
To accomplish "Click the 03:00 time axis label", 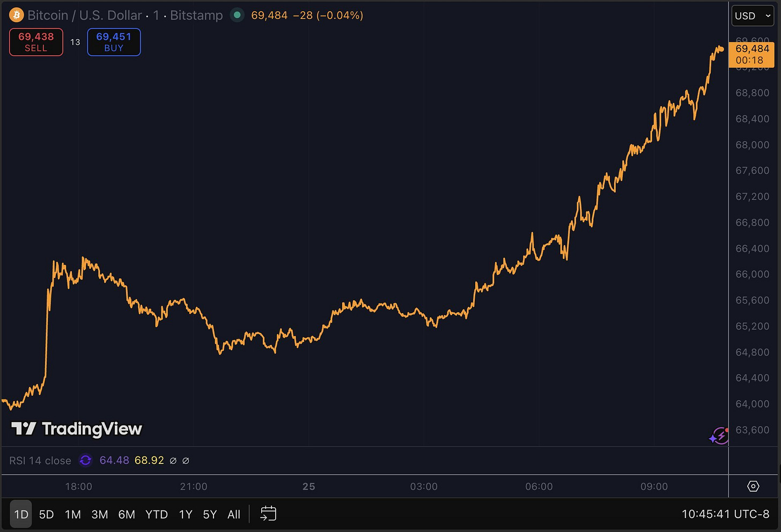I will click(424, 486).
